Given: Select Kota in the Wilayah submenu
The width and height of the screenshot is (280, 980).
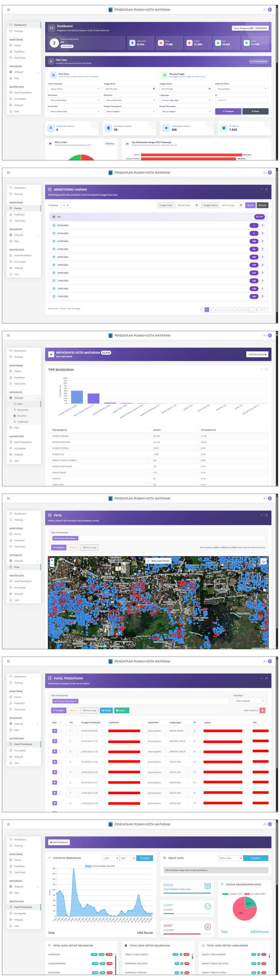Looking at the screenshot, I should coord(20,404).
